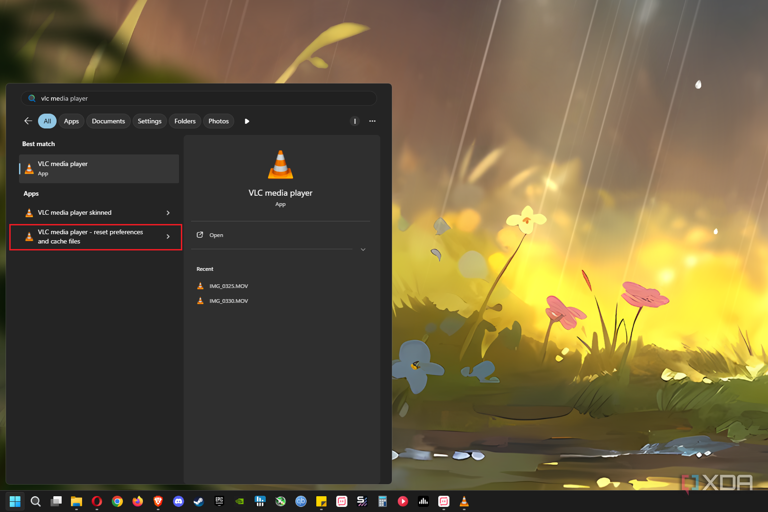Switch to the Documents filter tab
This screenshot has height=512, width=768.
coord(108,121)
